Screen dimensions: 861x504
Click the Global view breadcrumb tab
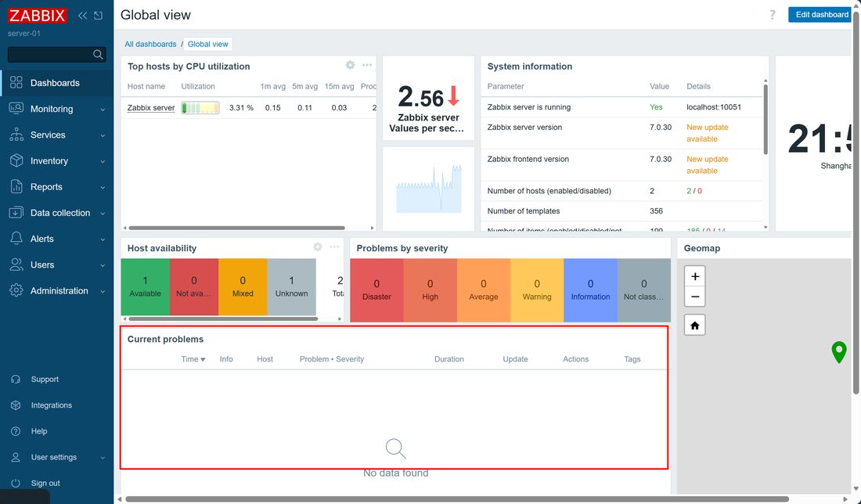tap(207, 44)
